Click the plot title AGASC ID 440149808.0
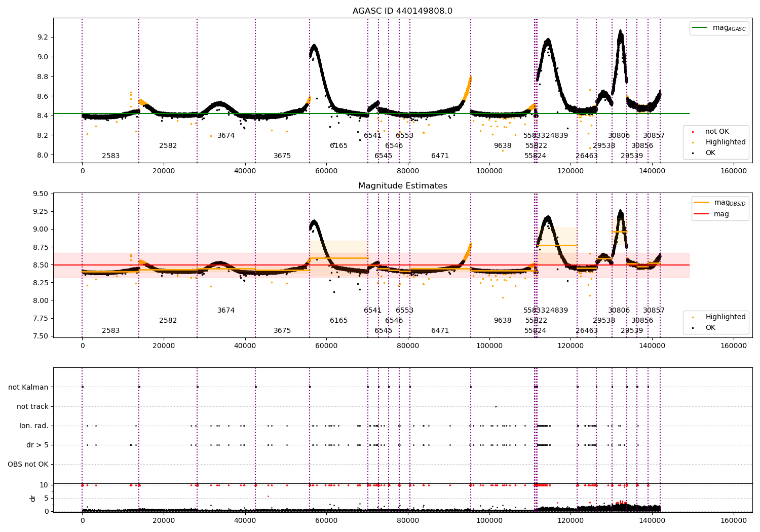 coord(402,11)
